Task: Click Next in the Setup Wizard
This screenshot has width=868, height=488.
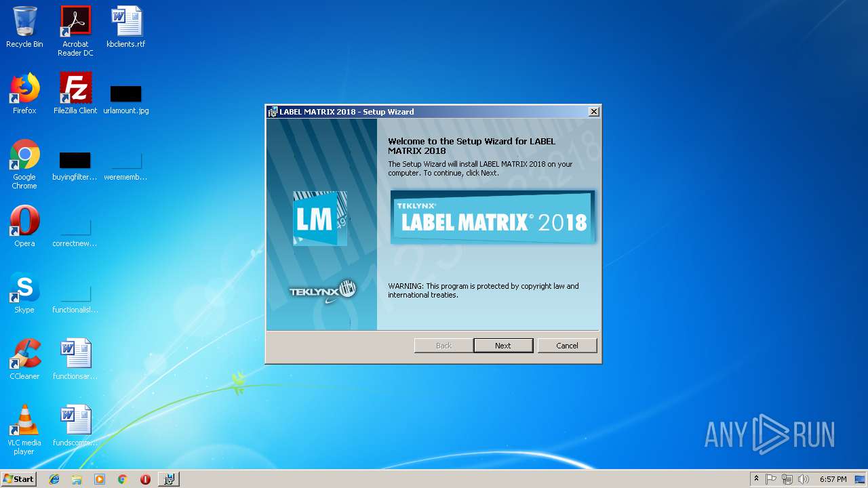Action: pyautogui.click(x=502, y=346)
